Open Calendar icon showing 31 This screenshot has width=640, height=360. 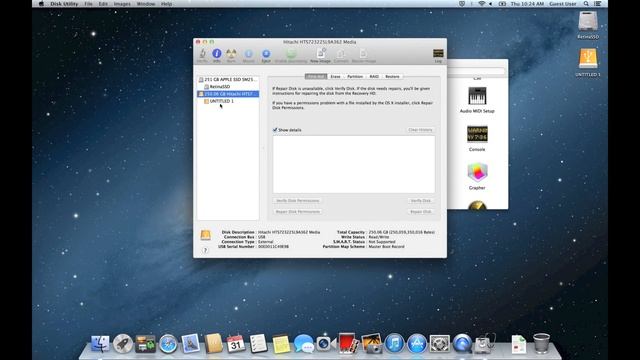(x=236, y=344)
